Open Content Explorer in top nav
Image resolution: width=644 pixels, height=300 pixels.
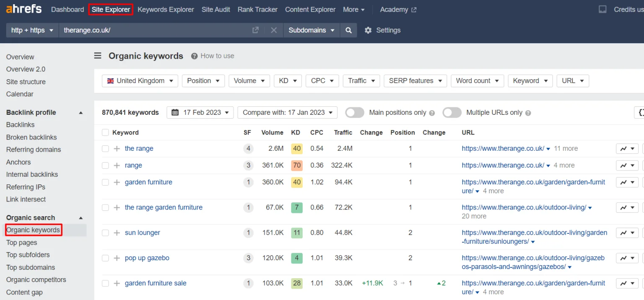coord(310,9)
